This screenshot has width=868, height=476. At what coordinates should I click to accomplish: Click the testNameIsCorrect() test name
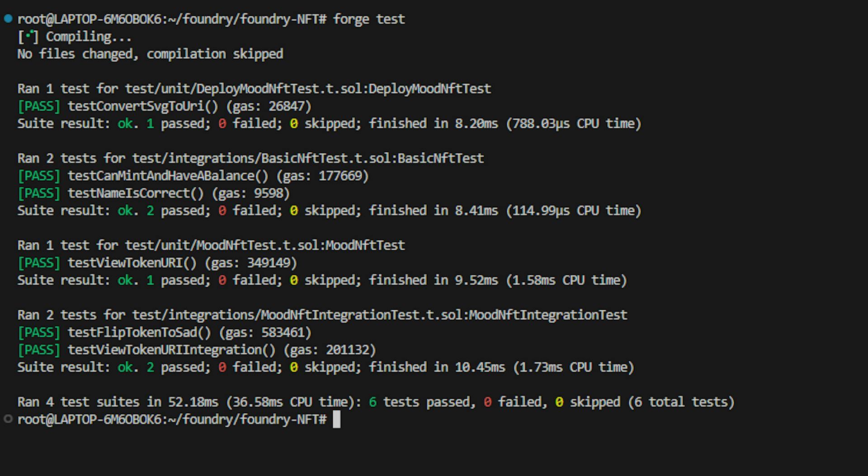click(x=136, y=193)
